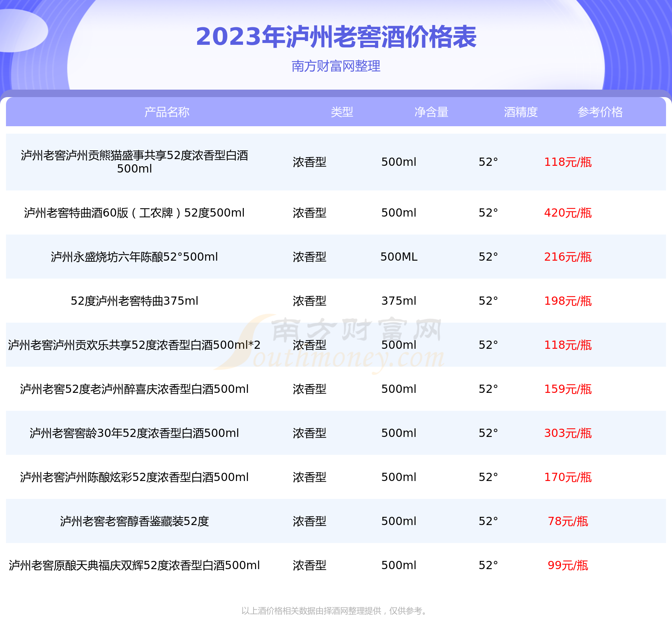Select product 特曲酒60版（工农牌）name
The width and height of the screenshot is (672, 627).
[x=134, y=213]
